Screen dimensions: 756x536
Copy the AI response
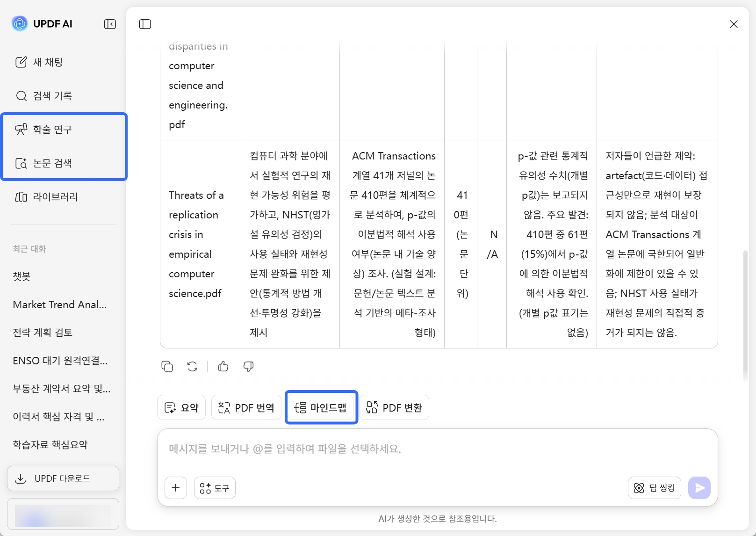167,367
